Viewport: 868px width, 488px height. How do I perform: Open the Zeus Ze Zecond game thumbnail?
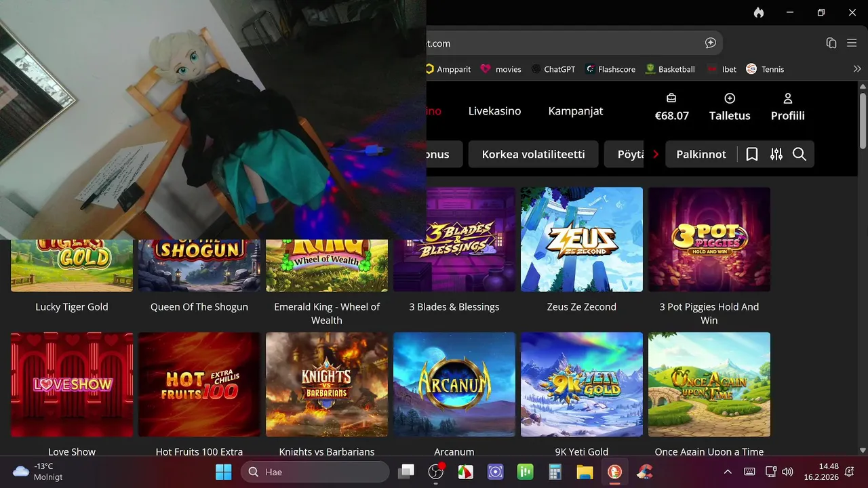pyautogui.click(x=582, y=239)
